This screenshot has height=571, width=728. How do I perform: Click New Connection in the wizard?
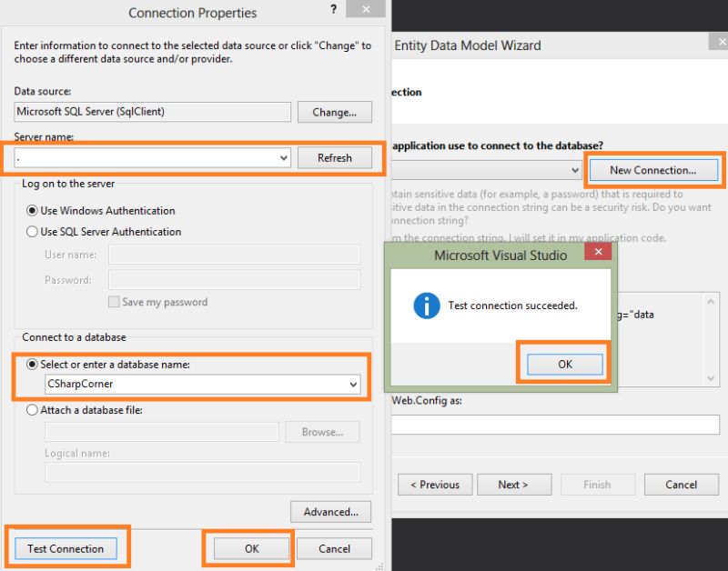[x=655, y=169]
